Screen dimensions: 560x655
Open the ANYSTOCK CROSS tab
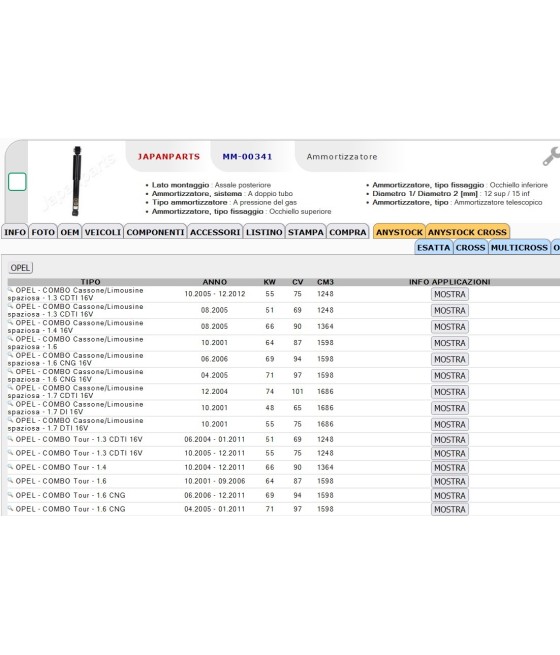(x=467, y=232)
